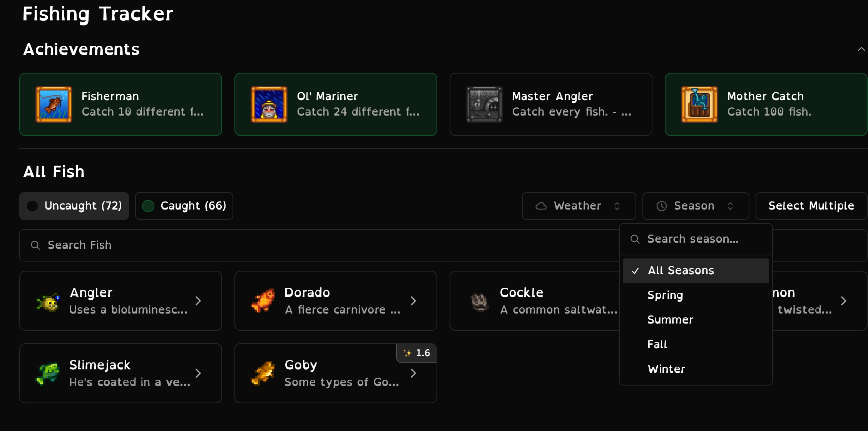This screenshot has height=431, width=868.
Task: Open the Weather filter dropdown
Action: [x=579, y=206]
